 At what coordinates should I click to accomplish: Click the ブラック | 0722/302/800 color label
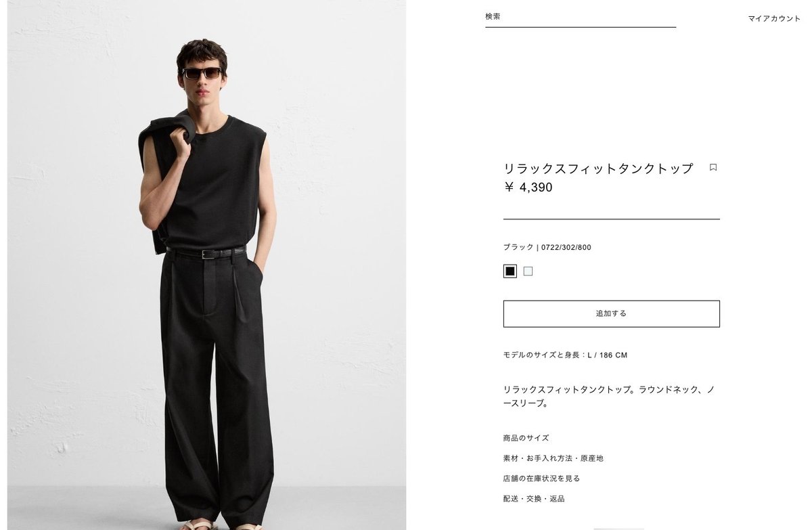point(547,248)
